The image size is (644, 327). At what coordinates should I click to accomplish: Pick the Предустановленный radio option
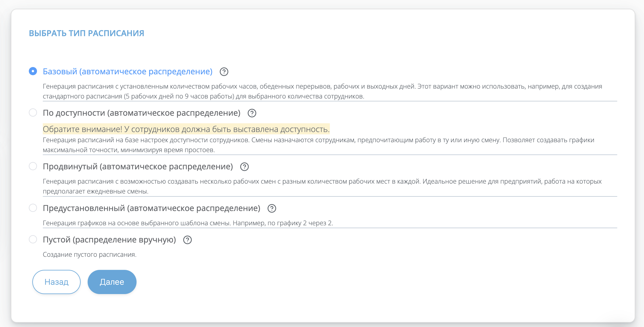point(33,208)
